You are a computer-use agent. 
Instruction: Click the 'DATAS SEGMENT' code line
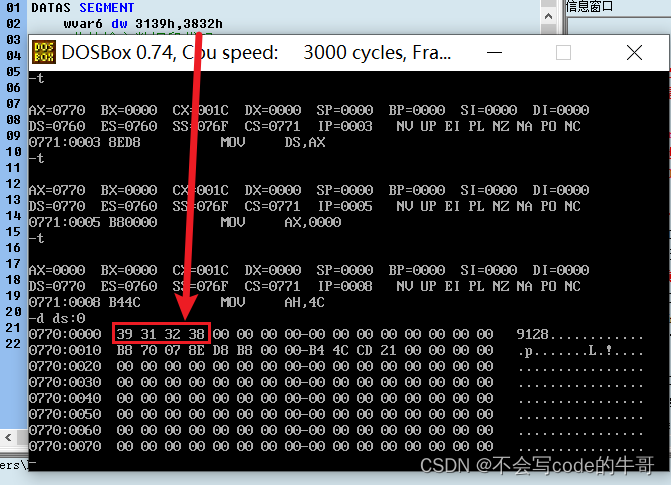tap(83, 8)
